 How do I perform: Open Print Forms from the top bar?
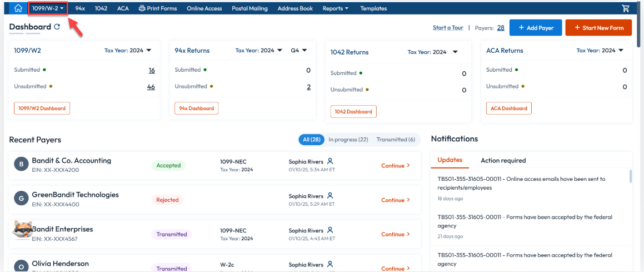158,8
